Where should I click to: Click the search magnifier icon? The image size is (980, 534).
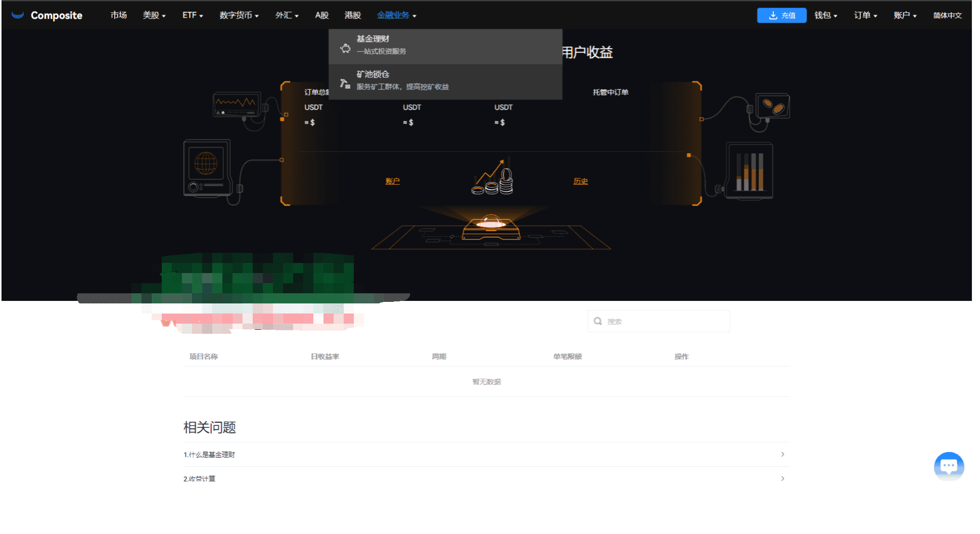coord(598,322)
